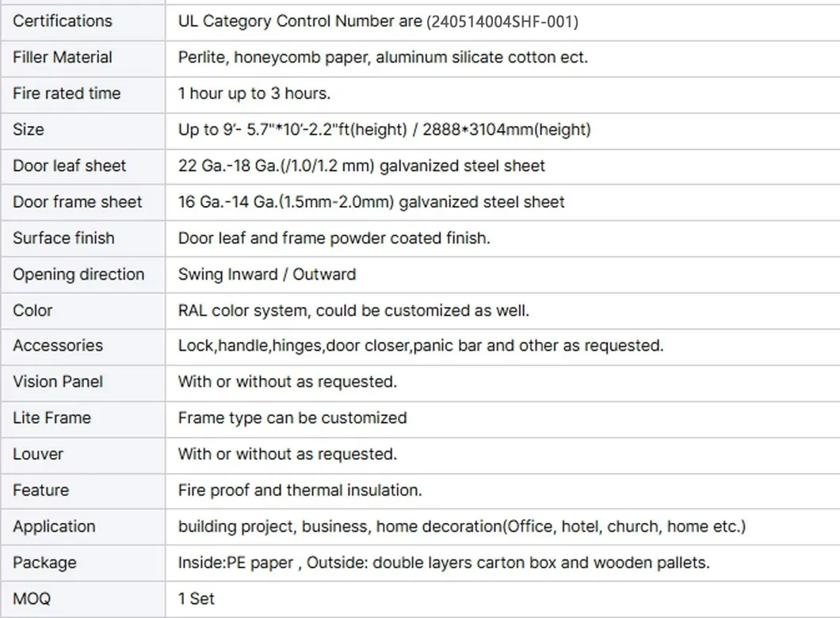This screenshot has height=618, width=840.
Task: Select the Surface finish powder coated value
Action: 334,238
